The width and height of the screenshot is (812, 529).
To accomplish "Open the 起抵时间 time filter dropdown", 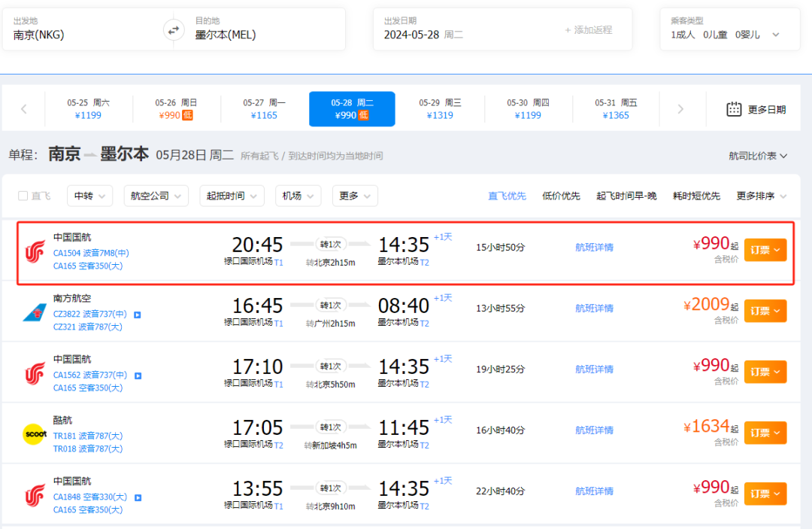I will click(232, 196).
